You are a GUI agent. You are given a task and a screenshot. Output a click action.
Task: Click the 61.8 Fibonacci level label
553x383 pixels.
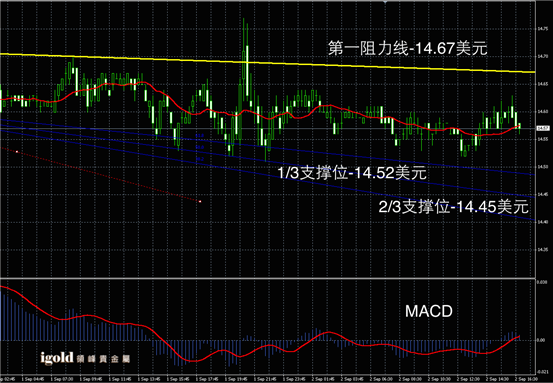point(200,135)
